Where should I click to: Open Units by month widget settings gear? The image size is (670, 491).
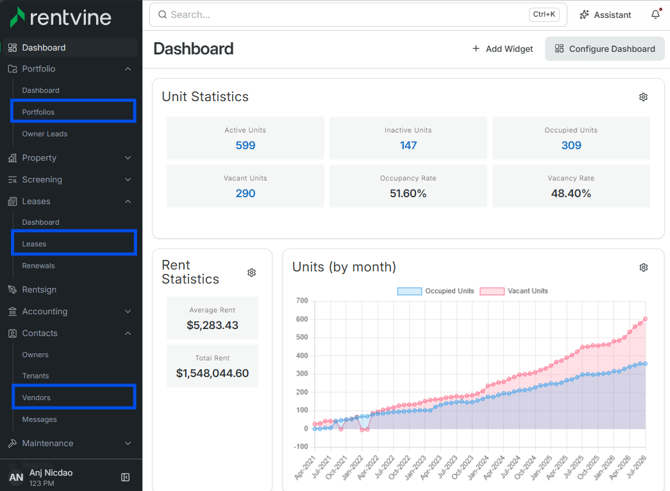(x=644, y=268)
